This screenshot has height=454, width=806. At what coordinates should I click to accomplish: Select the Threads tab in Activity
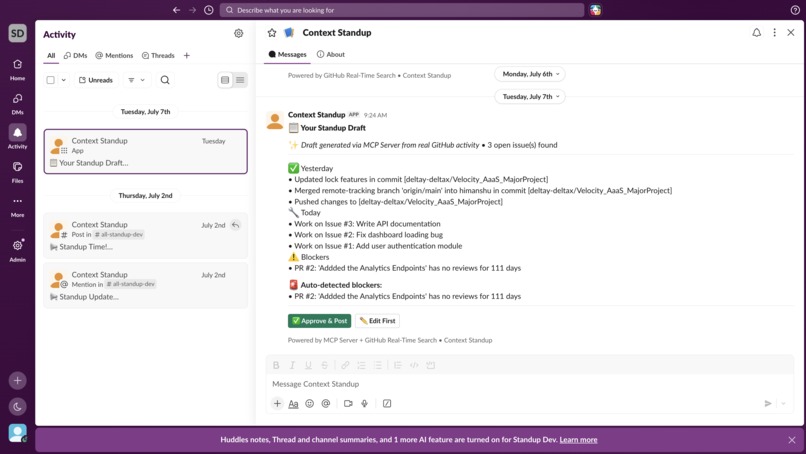(x=158, y=56)
